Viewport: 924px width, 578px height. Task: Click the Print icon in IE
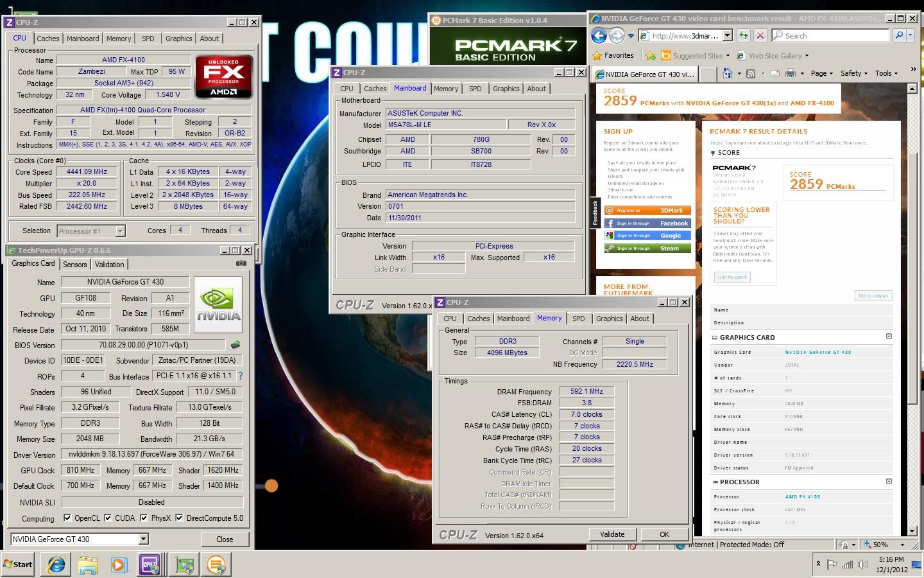coord(791,73)
